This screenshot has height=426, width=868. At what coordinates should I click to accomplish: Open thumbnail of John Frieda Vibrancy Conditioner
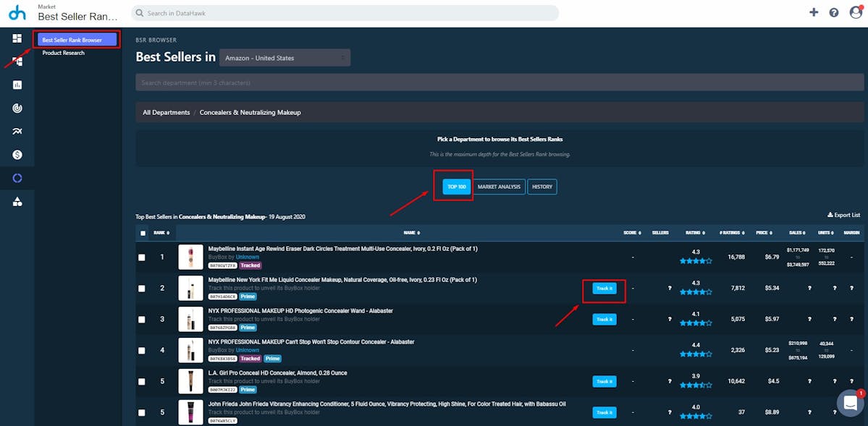tap(190, 412)
